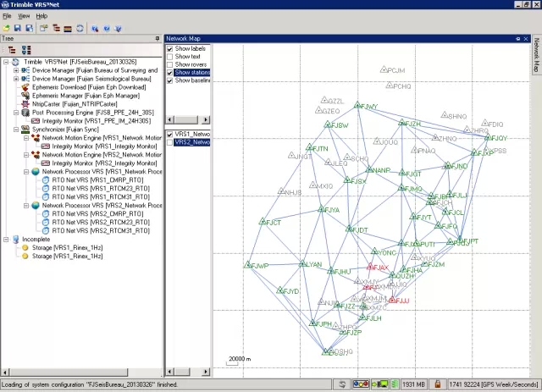This screenshot has height=392, width=542.
Task: Click the FJCT station triangle on map
Action: click(x=263, y=222)
